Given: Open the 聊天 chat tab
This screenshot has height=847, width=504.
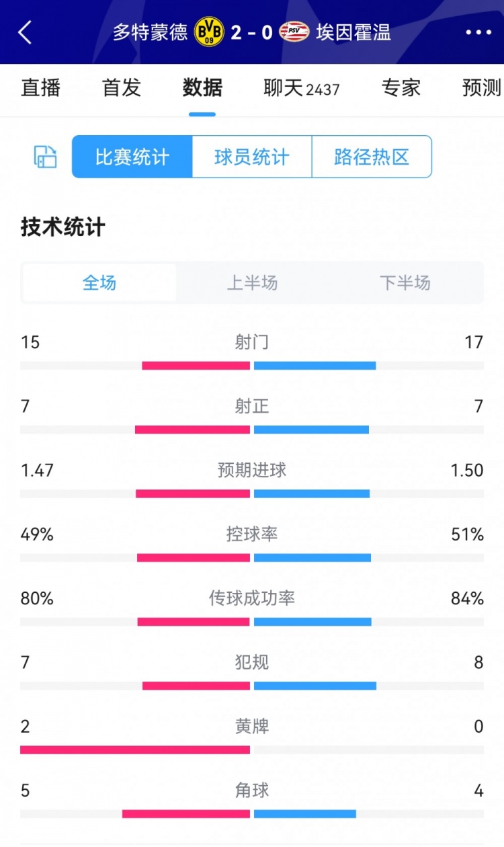Looking at the screenshot, I should point(301,88).
